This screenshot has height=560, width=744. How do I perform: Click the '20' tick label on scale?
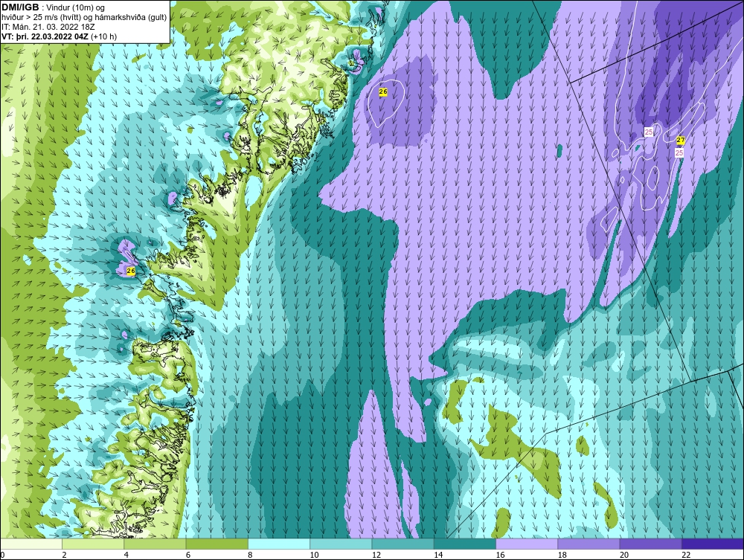coord(624,556)
